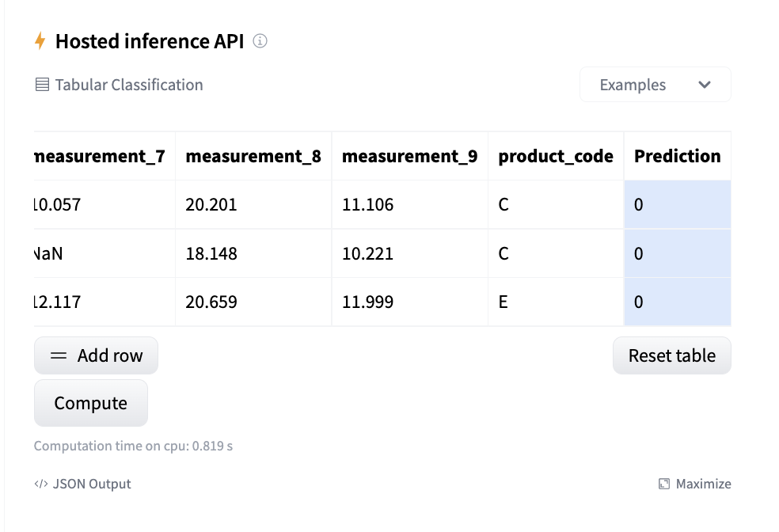Click the measurement_9 cell with 11.106
This screenshot has height=532, width=779.
coord(409,205)
